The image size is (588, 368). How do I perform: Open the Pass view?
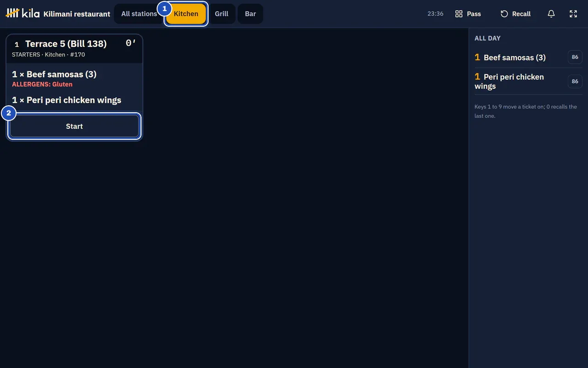(468, 14)
